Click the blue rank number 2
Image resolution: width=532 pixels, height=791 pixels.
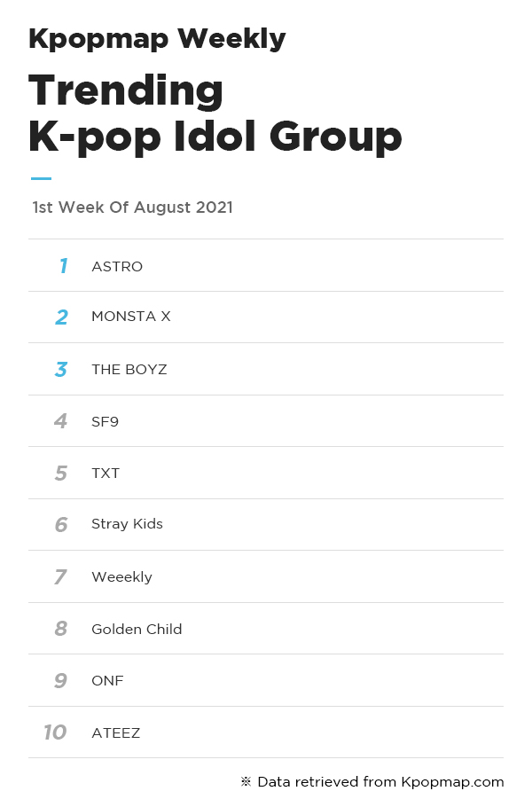61,317
